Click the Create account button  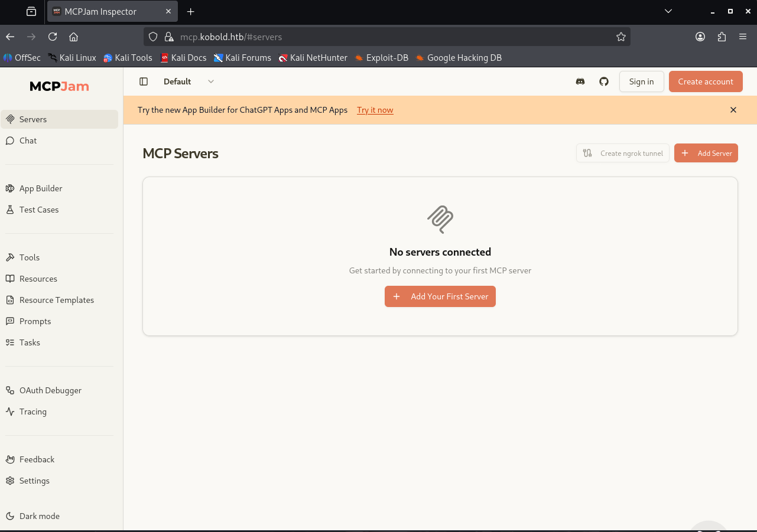coord(705,81)
